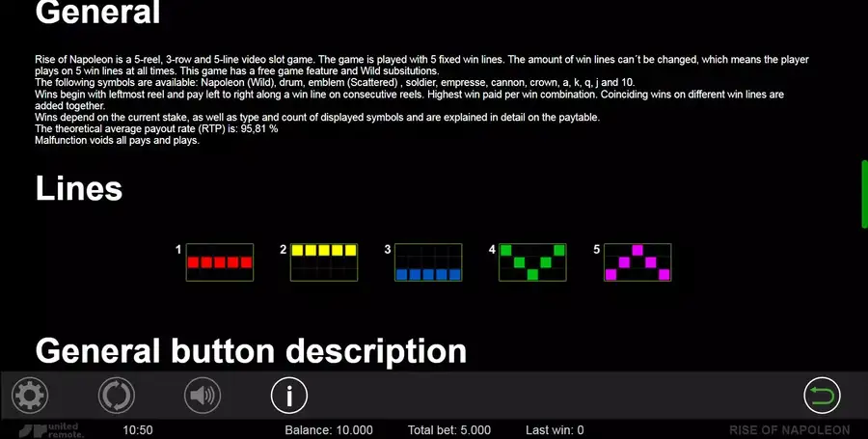Click the win line 4 green diagram
This screenshot has height=439, width=868.
[x=532, y=262]
